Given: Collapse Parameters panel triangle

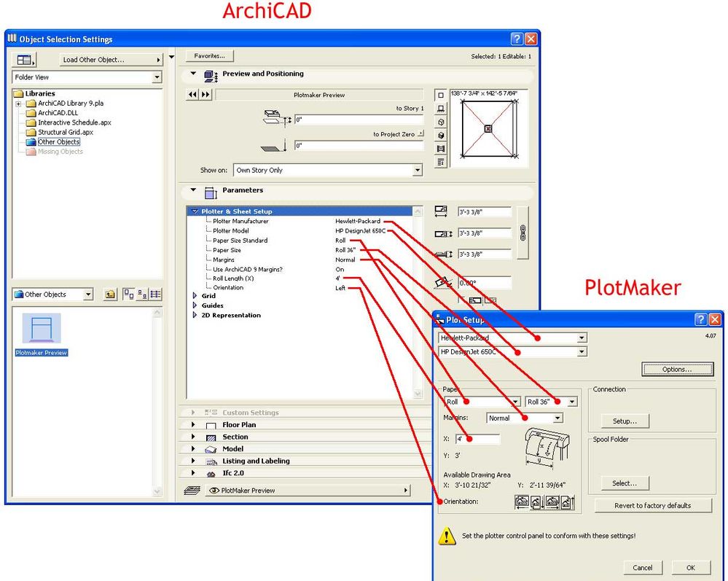Looking at the screenshot, I should (194, 190).
